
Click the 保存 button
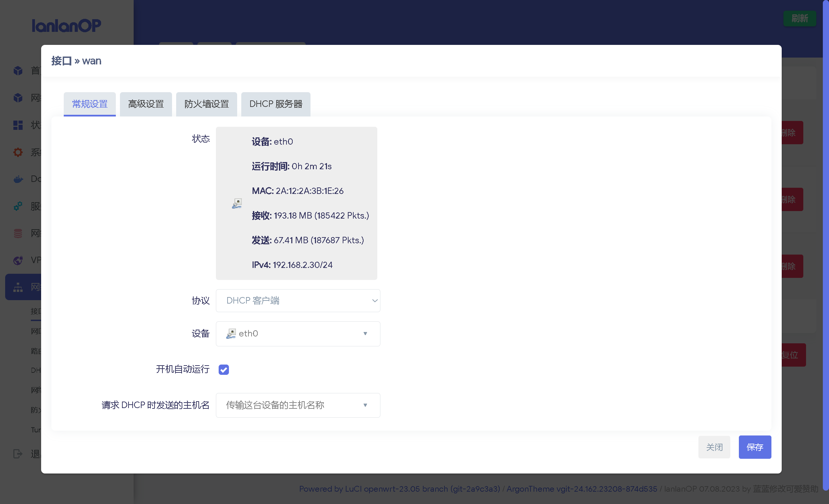pos(755,447)
